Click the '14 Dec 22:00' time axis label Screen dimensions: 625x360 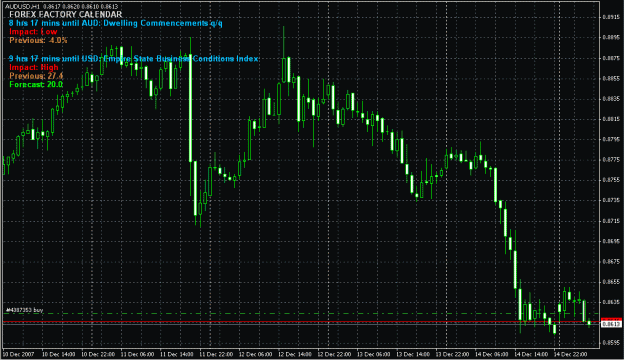pyautogui.click(x=570, y=354)
